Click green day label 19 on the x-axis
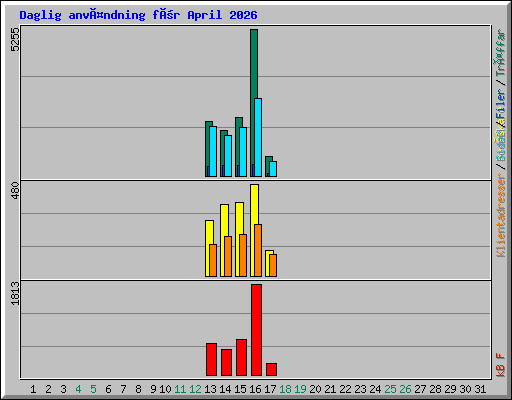512x400 pixels. 300,389
